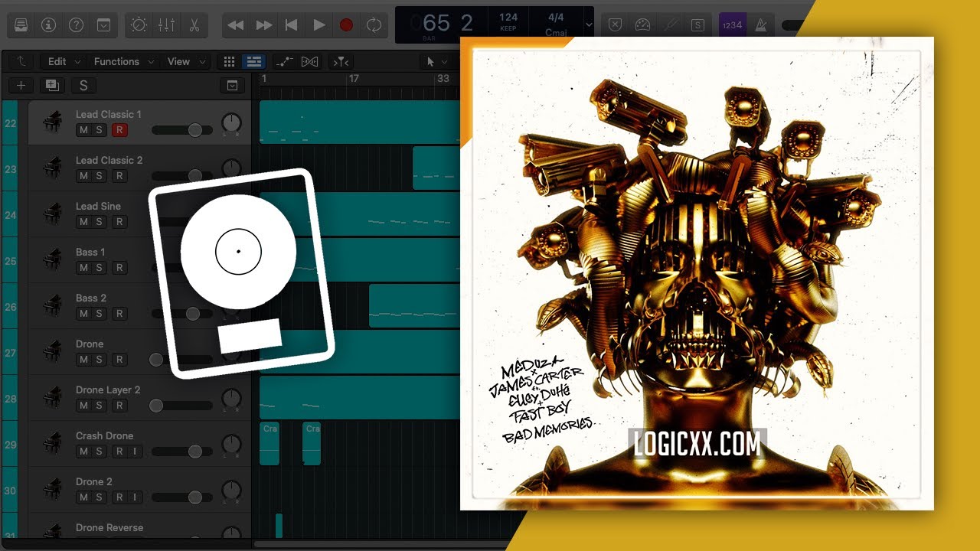Start playback with the Play button
The height and width of the screenshot is (551, 980).
318,25
